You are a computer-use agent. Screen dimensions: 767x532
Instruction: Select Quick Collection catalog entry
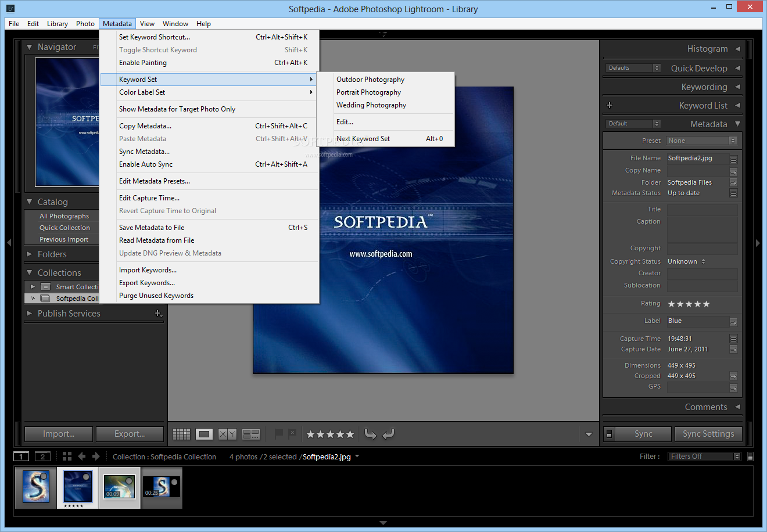[64, 228]
